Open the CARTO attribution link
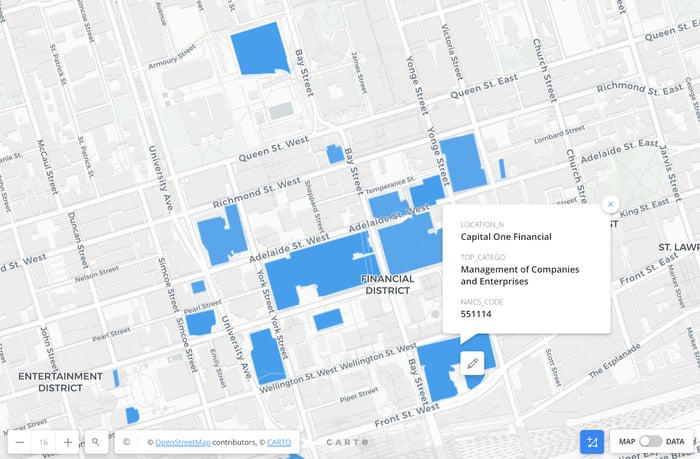Screen dimensions: 700x459 coord(279,442)
